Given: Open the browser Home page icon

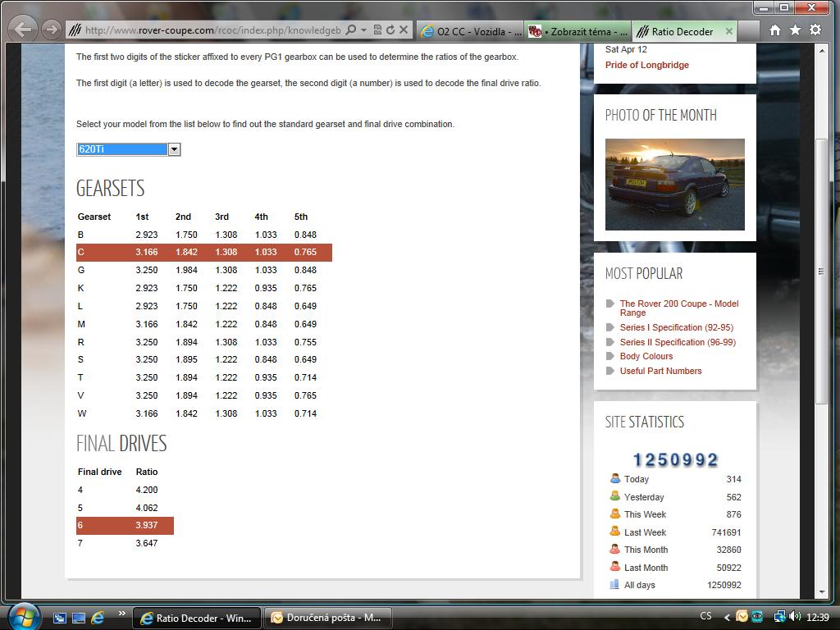Looking at the screenshot, I should tap(774, 30).
